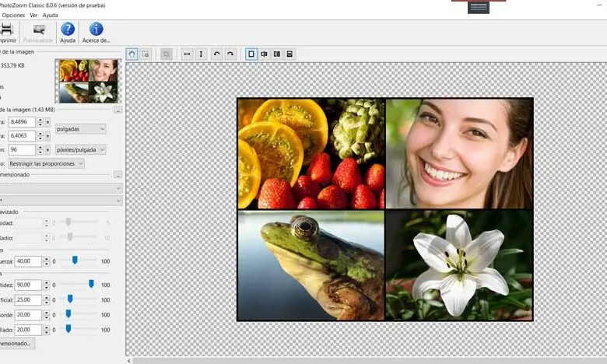Click the 8,4896 width field

click(x=22, y=122)
